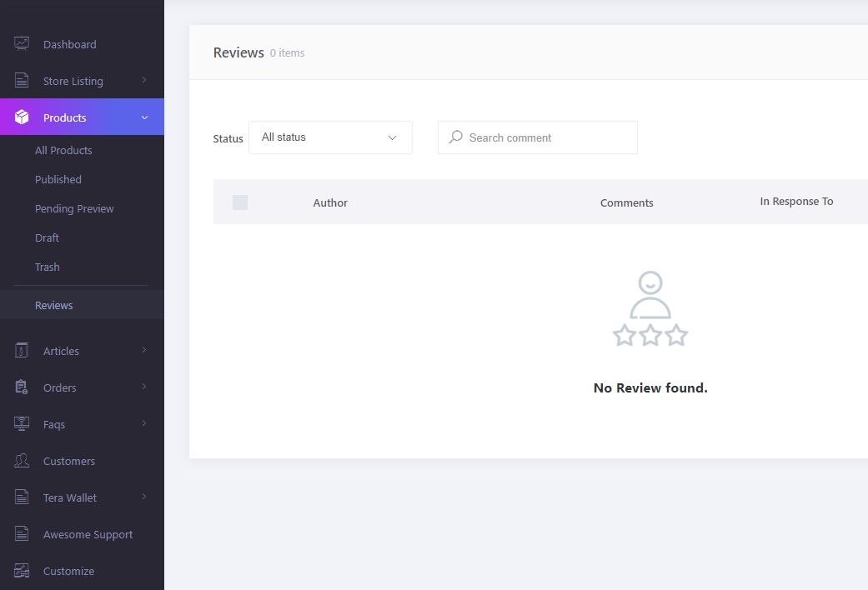Click the Articles icon in sidebar

(x=22, y=351)
